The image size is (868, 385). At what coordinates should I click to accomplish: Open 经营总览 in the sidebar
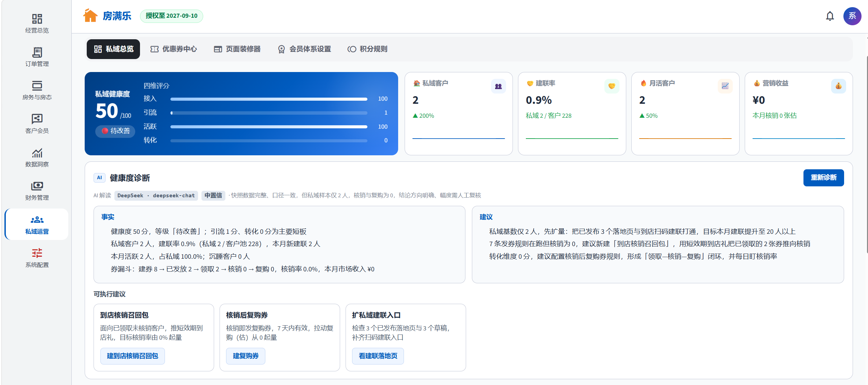37,23
